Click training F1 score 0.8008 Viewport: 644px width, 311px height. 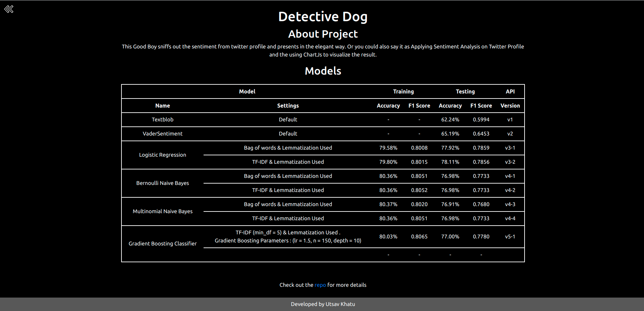pos(419,148)
